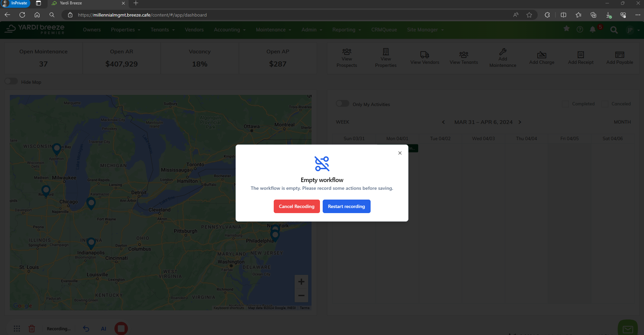Click the red stop recording button

tap(121, 328)
